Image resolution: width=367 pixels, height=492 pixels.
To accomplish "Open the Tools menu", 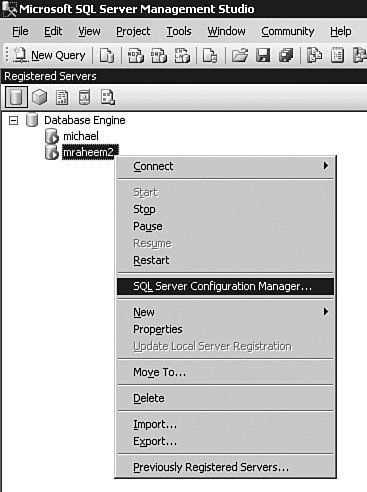I will click(x=179, y=31).
